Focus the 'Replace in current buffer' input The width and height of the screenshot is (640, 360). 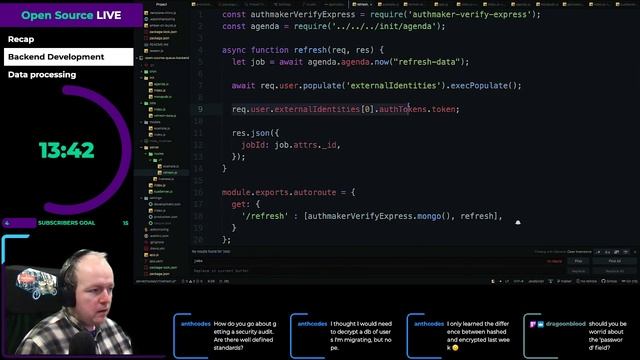(378, 271)
